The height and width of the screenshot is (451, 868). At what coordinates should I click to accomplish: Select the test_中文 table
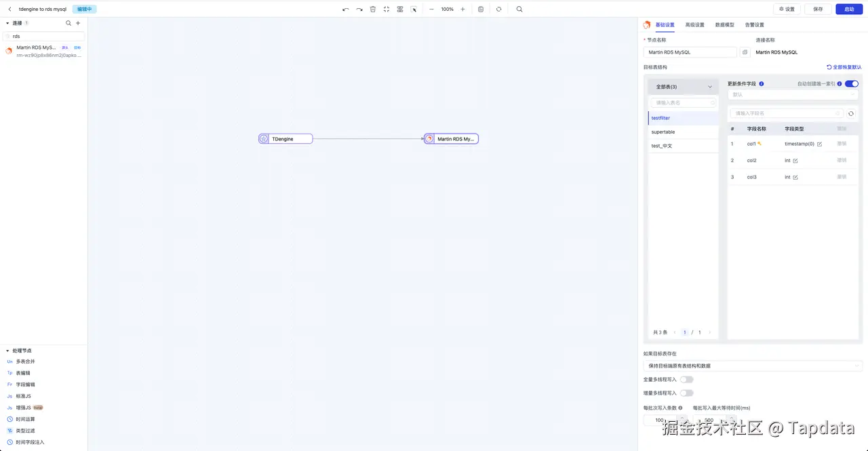[x=683, y=146]
